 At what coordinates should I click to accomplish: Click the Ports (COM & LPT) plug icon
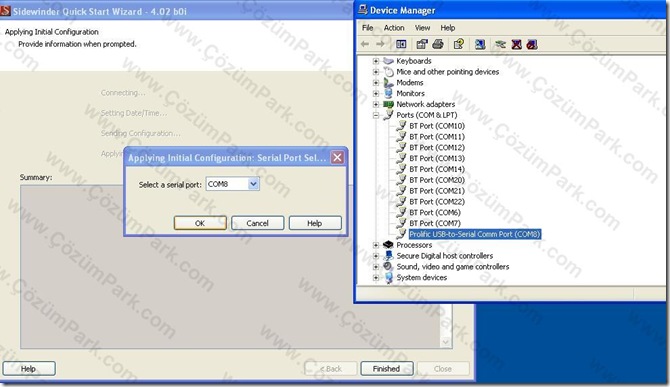388,115
